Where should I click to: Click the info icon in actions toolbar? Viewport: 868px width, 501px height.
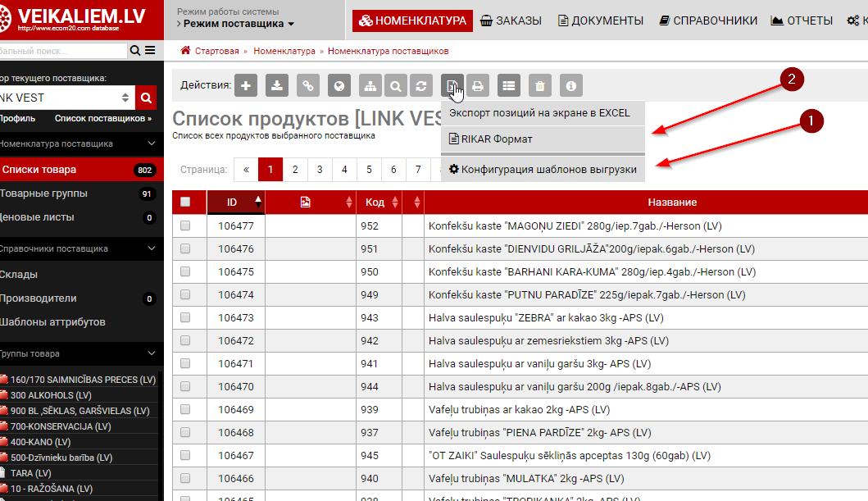(571, 85)
